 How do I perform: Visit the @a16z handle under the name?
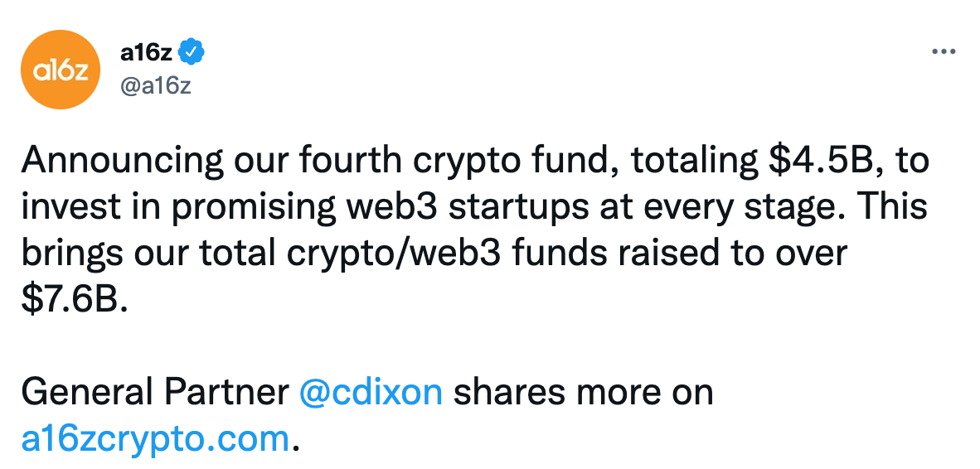point(155,86)
